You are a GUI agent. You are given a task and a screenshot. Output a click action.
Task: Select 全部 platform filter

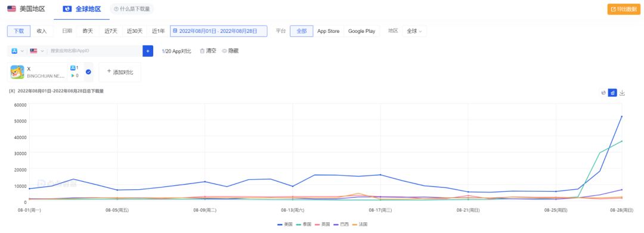(x=302, y=31)
